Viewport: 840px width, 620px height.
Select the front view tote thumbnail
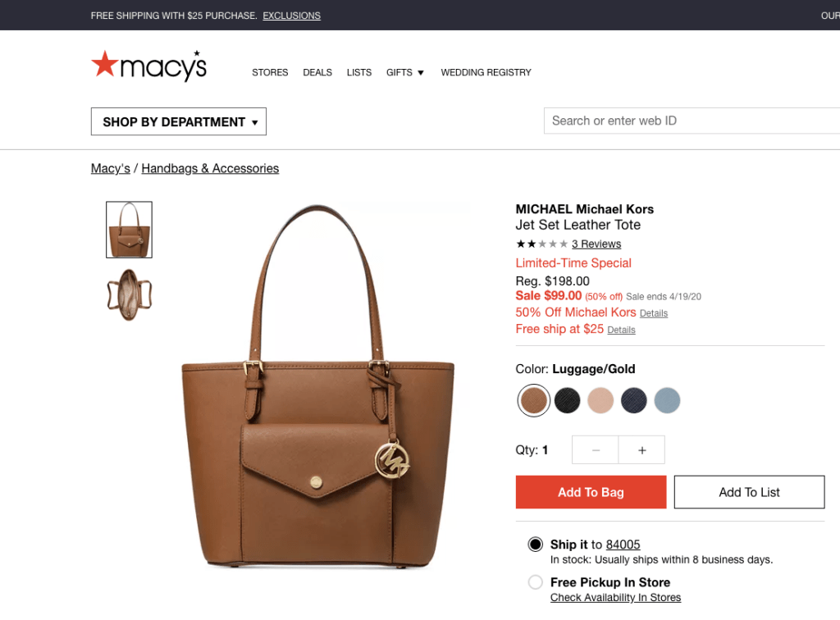[x=129, y=230]
